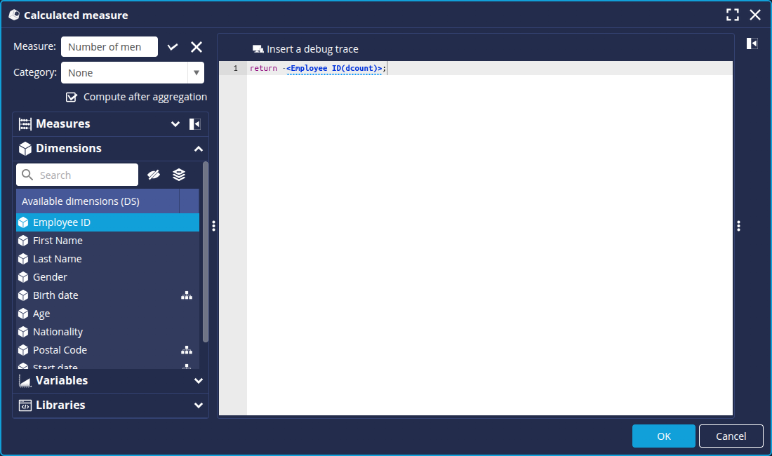Image resolution: width=772 pixels, height=456 pixels.
Task: Expand the Variables section
Action: pyautogui.click(x=198, y=381)
